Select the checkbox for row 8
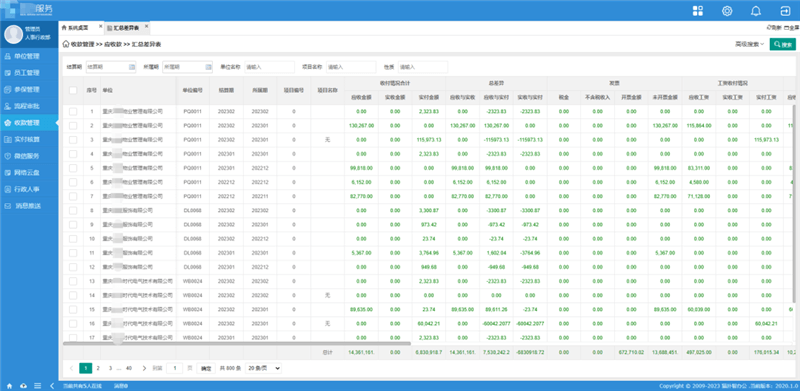Viewport: 800px width, 391px height. pos(73,210)
